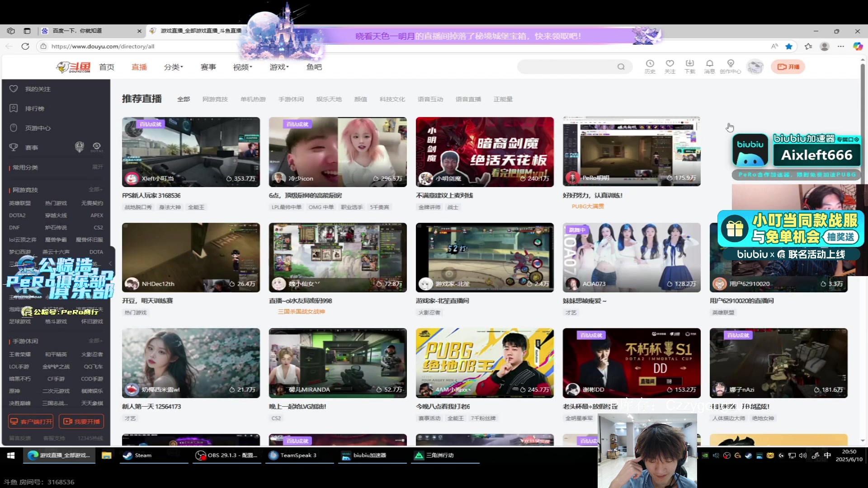868x488 pixels.
Task: Open browser settings ellipsis menu
Action: click(841, 46)
